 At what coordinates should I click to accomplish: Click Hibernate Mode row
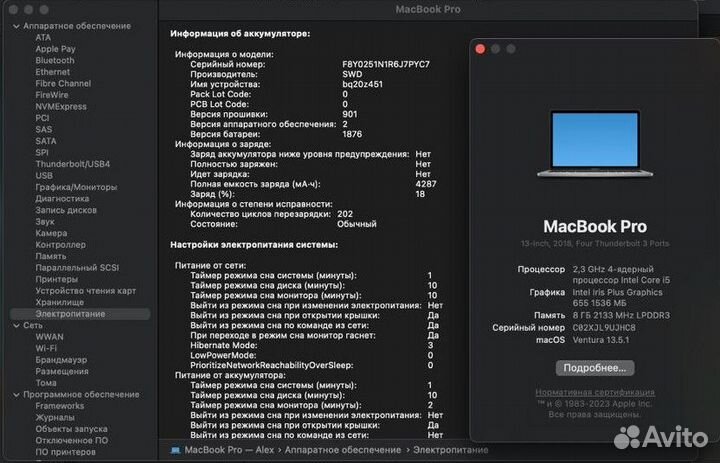(312, 345)
